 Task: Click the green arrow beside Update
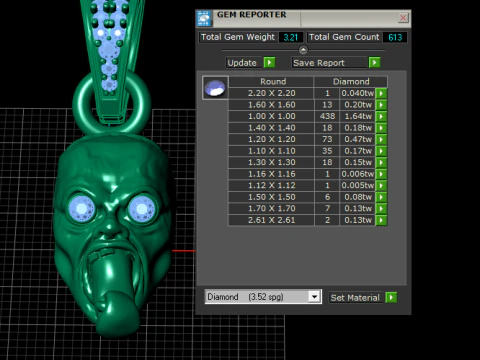point(269,62)
